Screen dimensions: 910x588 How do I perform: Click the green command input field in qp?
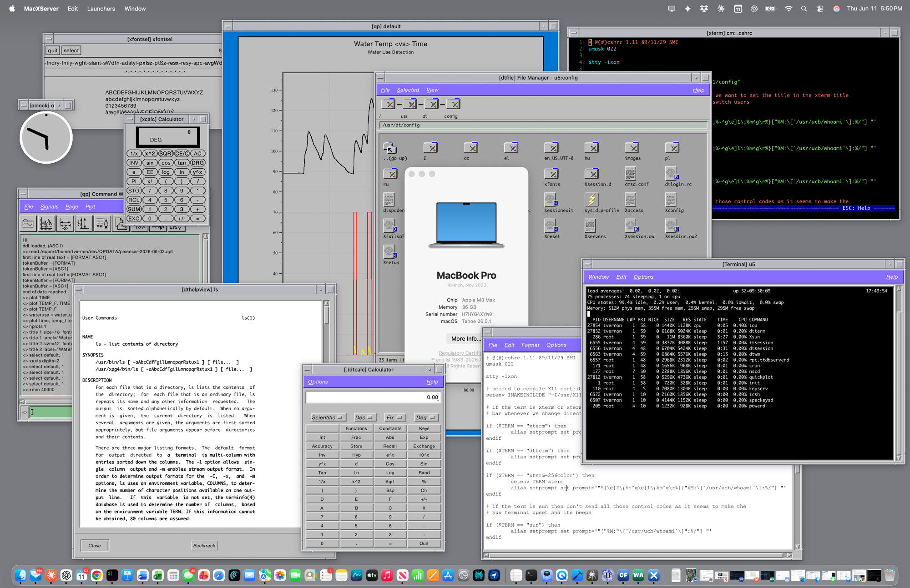coord(51,412)
